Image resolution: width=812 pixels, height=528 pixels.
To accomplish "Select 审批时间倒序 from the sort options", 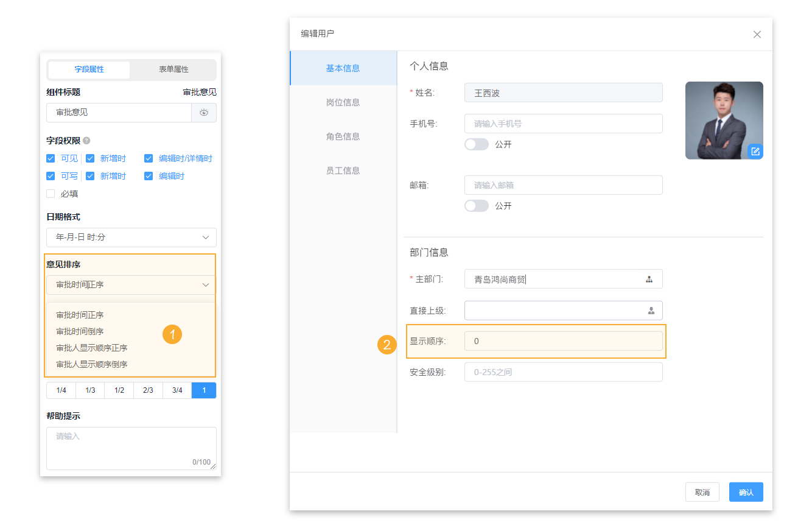I will tap(81, 331).
